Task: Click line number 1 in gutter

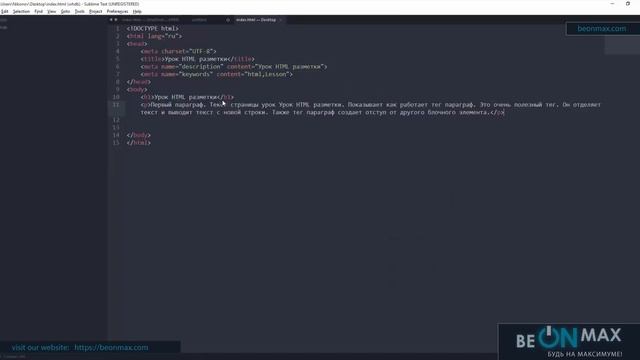Action: pos(118,29)
